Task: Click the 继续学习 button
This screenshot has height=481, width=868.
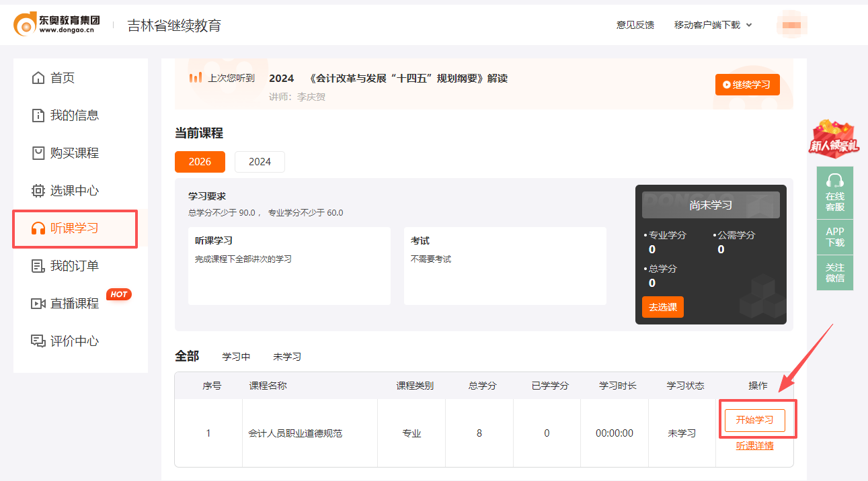Action: [747, 84]
